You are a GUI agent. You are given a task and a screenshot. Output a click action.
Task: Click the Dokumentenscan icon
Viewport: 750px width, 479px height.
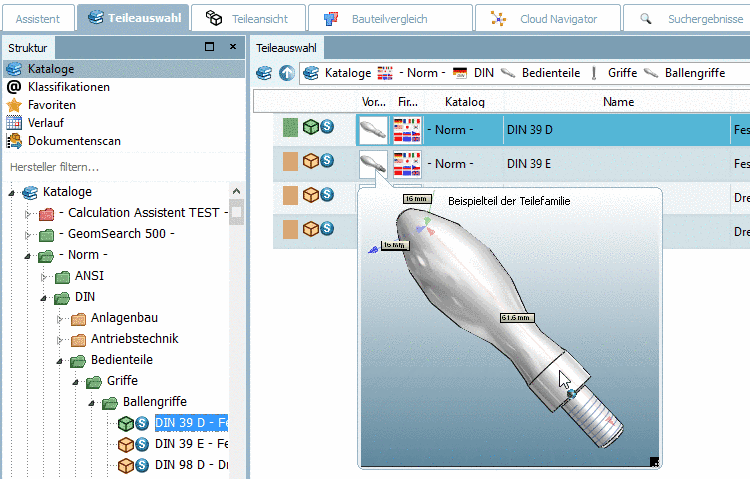(14, 141)
